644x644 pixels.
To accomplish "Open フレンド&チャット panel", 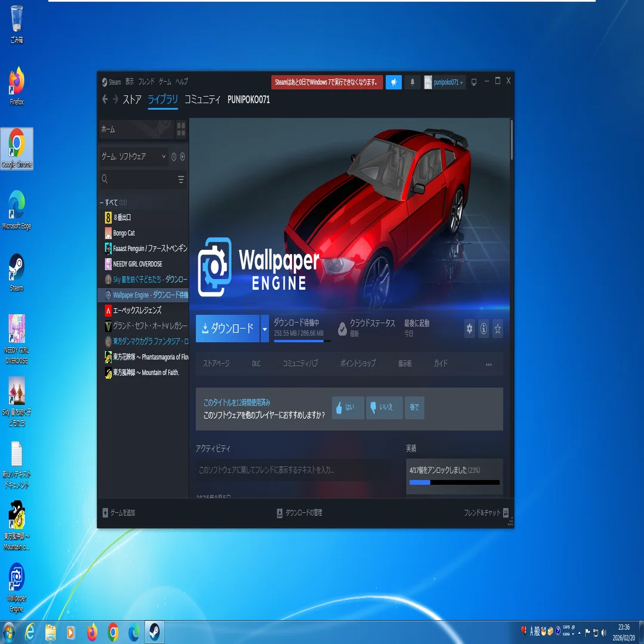I will (487, 513).
